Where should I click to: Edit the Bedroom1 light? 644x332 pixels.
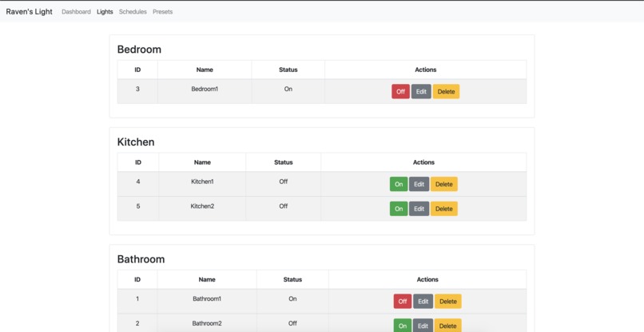421,91
